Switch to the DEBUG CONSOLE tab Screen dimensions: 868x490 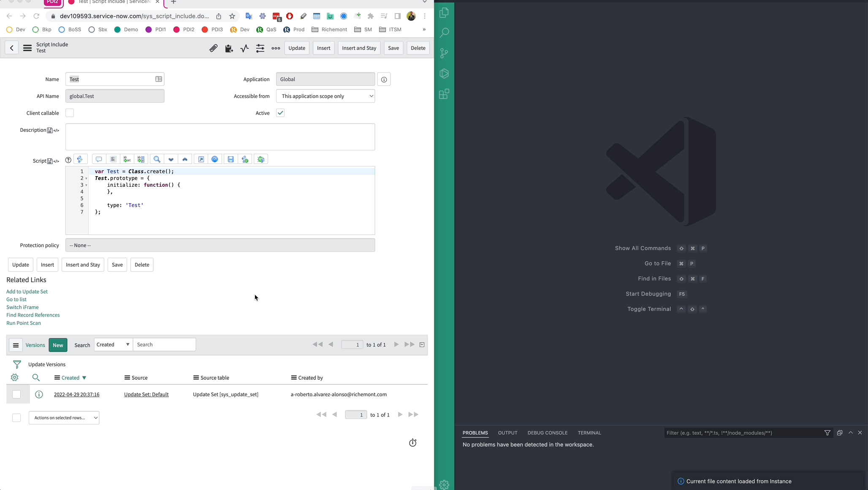click(x=547, y=433)
